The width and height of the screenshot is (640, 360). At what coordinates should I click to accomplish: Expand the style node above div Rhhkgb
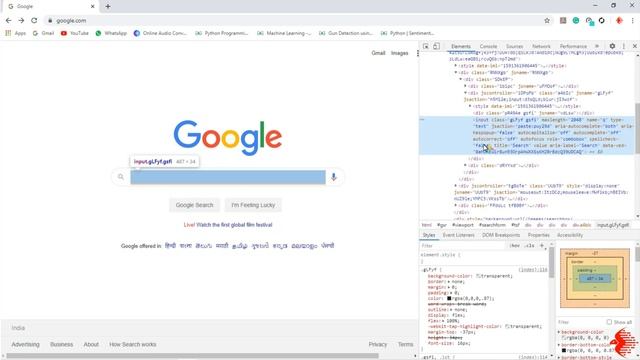456,65
